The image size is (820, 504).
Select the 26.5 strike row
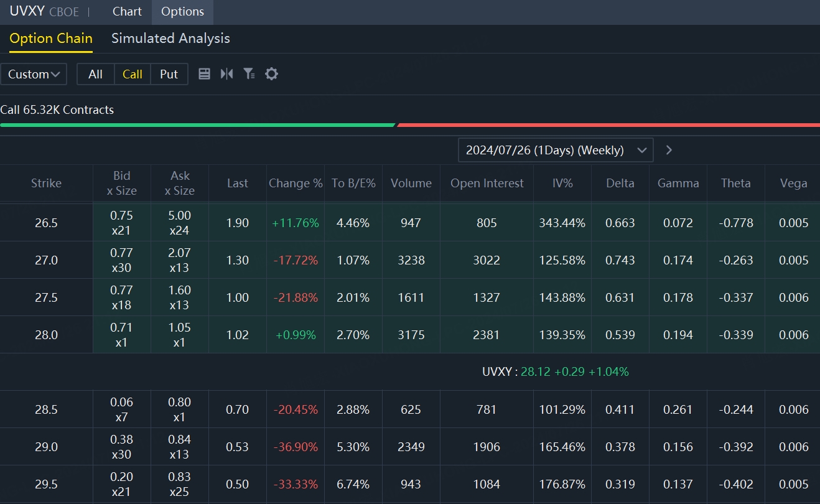point(410,223)
